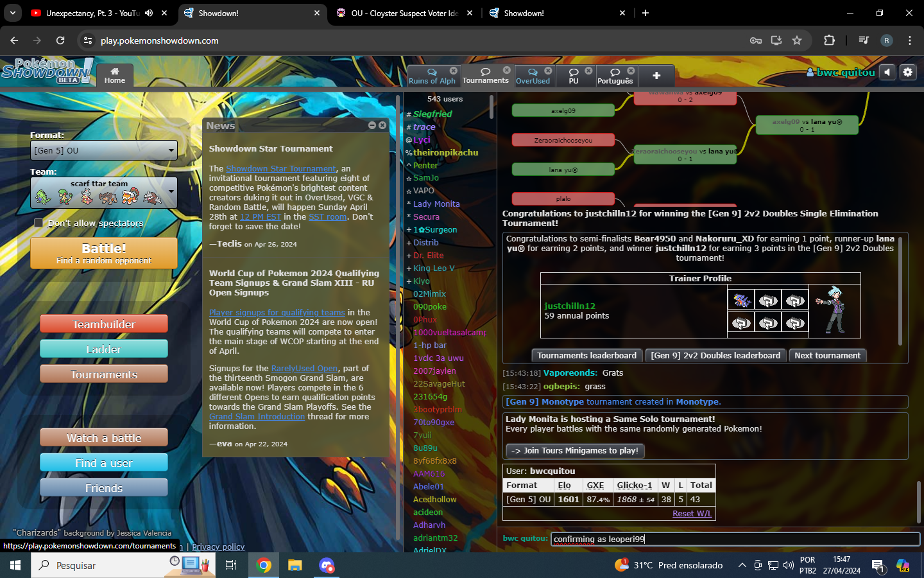Screen dimensions: 924x578
Task: Open Chrome three-dot menu
Action: click(x=910, y=40)
